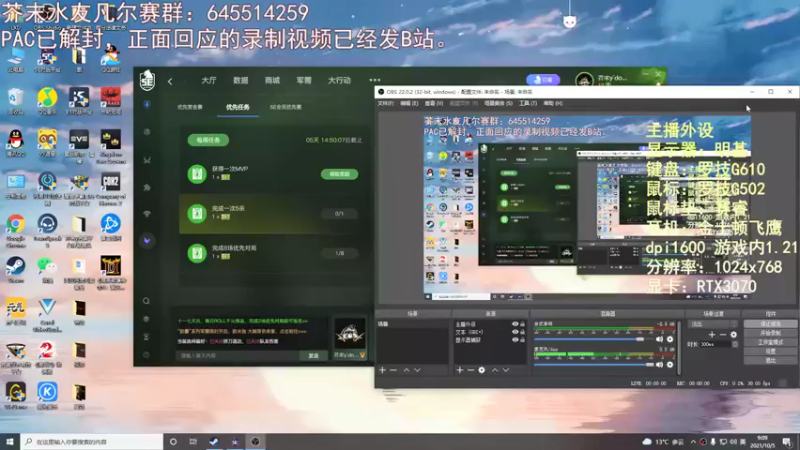Open OBS 查看(V) menu
This screenshot has height=450, width=800.
[434, 104]
